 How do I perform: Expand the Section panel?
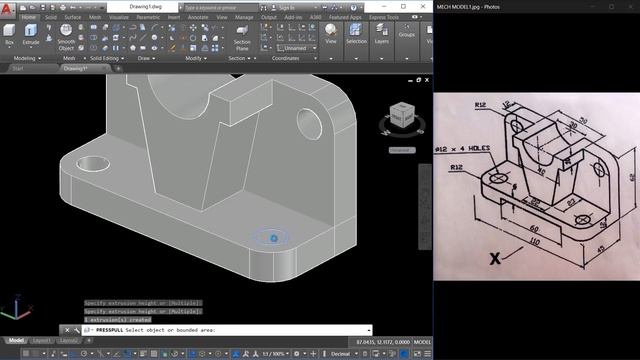(x=240, y=58)
